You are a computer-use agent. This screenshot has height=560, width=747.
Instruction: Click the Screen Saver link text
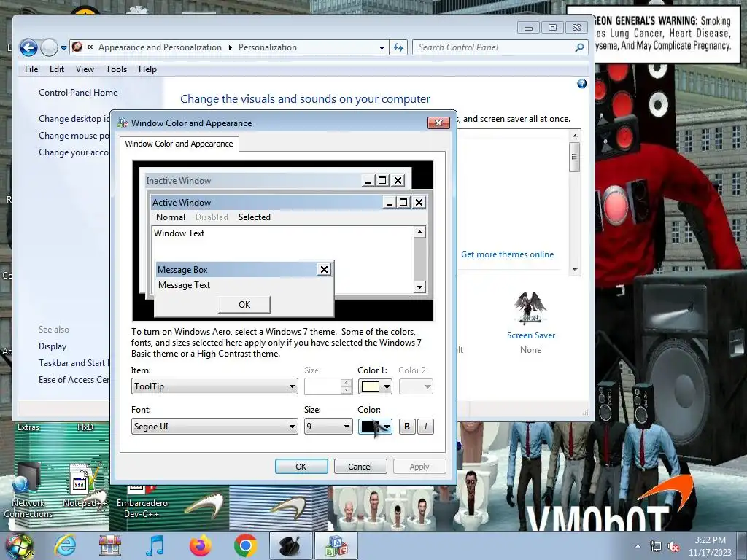click(x=531, y=335)
